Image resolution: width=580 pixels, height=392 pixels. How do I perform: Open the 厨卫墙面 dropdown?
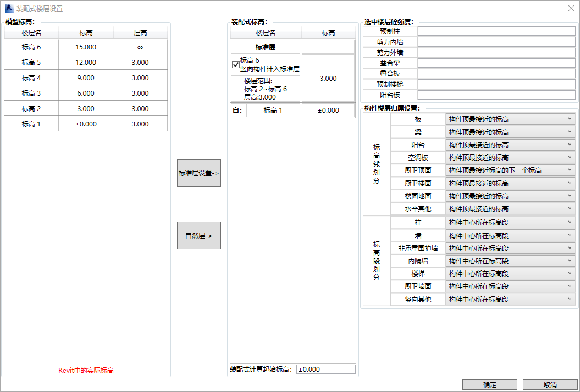pyautogui.click(x=510, y=286)
